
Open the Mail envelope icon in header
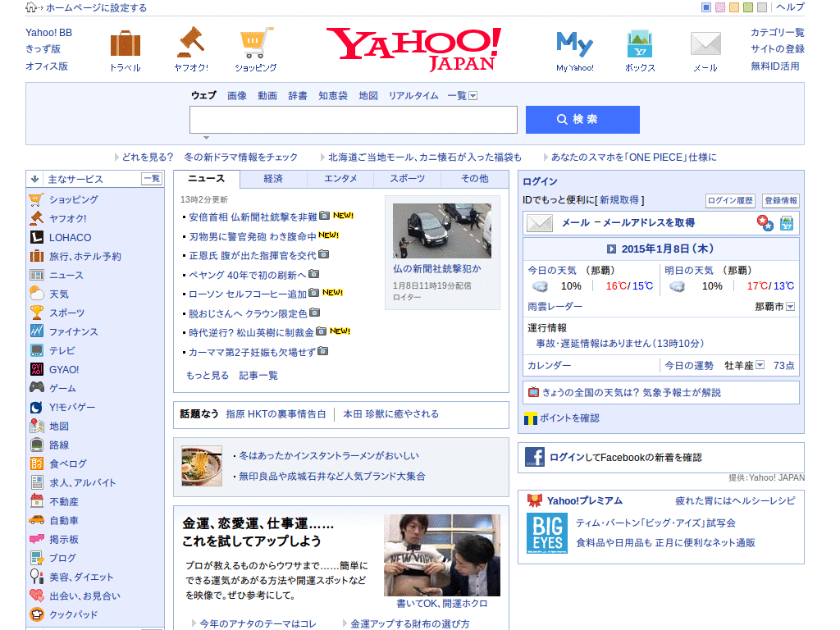[x=705, y=43]
